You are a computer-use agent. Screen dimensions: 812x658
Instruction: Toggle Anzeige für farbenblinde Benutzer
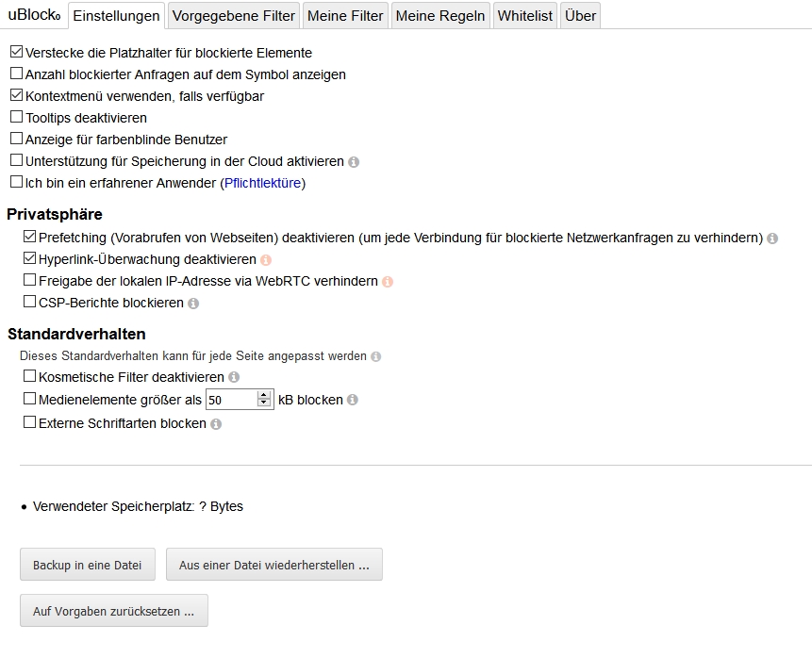pos(16,140)
